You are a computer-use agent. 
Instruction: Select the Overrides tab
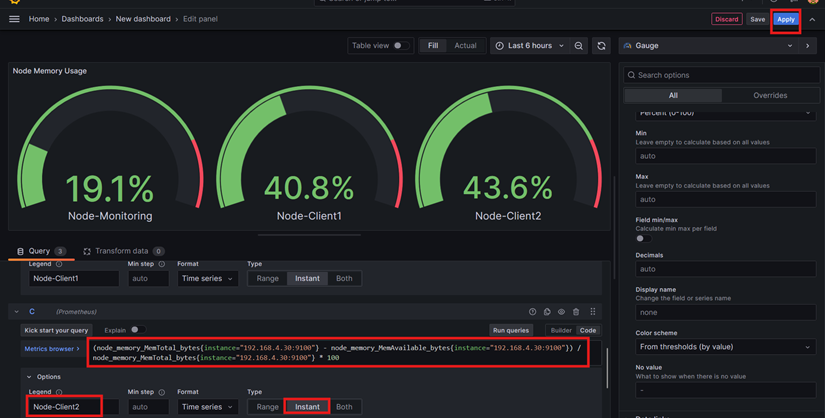[770, 95]
